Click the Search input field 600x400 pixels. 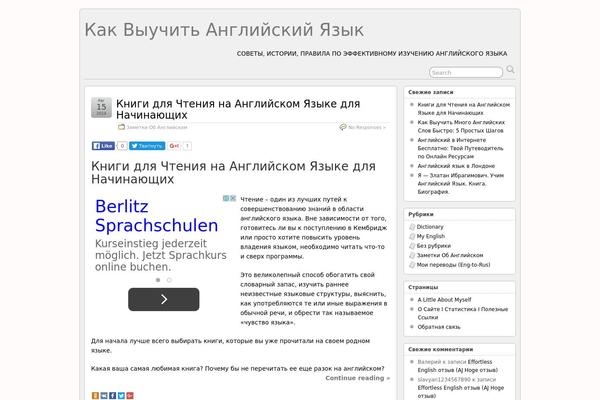(466, 72)
